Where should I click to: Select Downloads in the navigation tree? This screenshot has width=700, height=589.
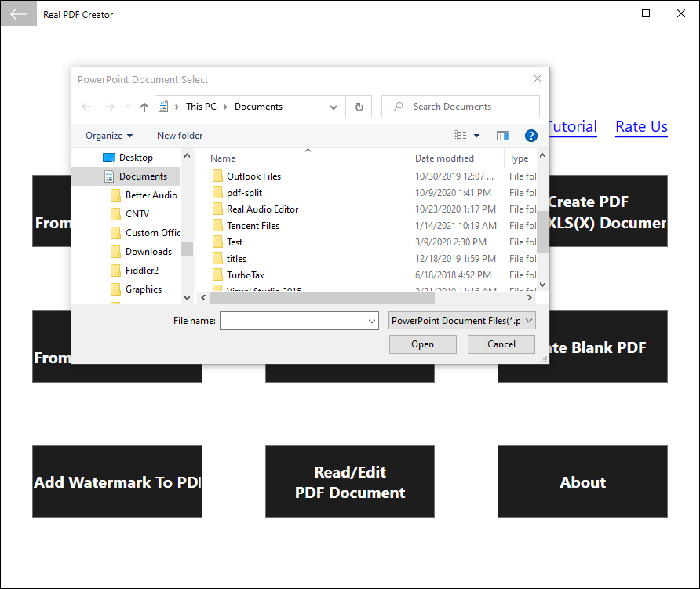tap(148, 252)
